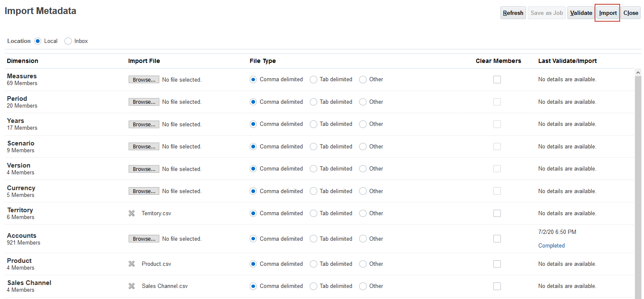
Task: Click the Import button
Action: click(608, 13)
